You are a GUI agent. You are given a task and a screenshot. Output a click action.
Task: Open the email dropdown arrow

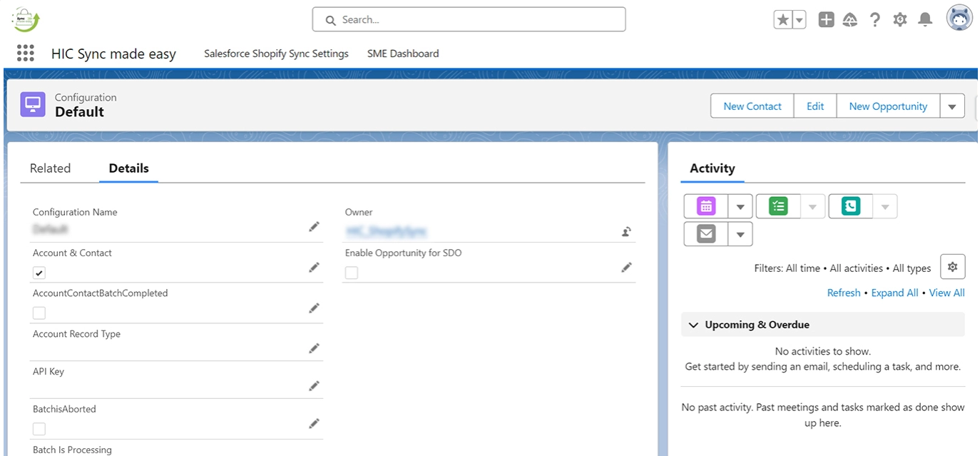[x=740, y=234]
